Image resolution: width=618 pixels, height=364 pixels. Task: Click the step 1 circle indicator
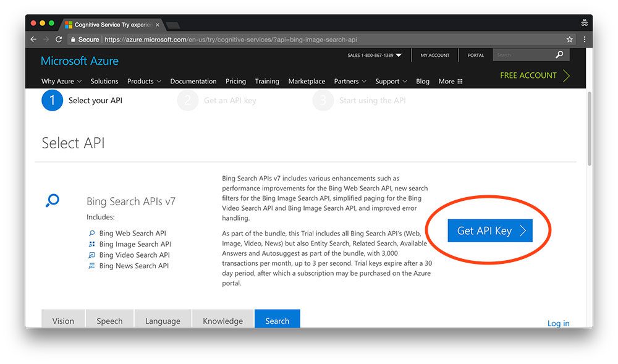coord(52,100)
